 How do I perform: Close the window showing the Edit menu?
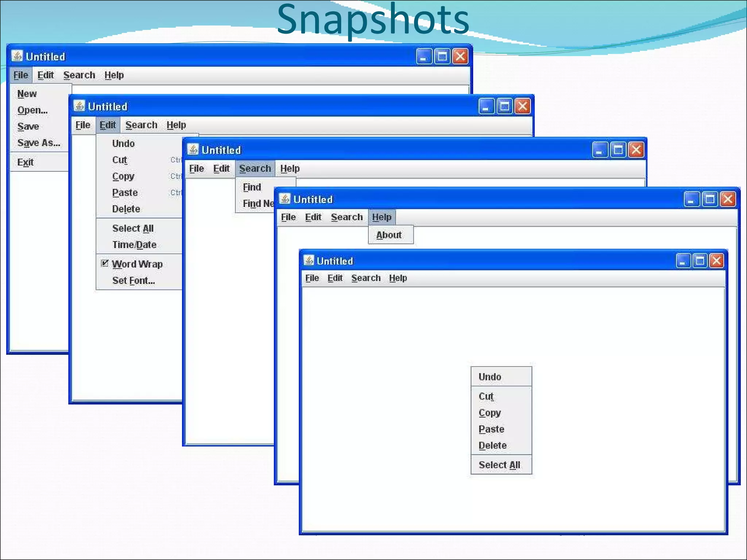523,106
